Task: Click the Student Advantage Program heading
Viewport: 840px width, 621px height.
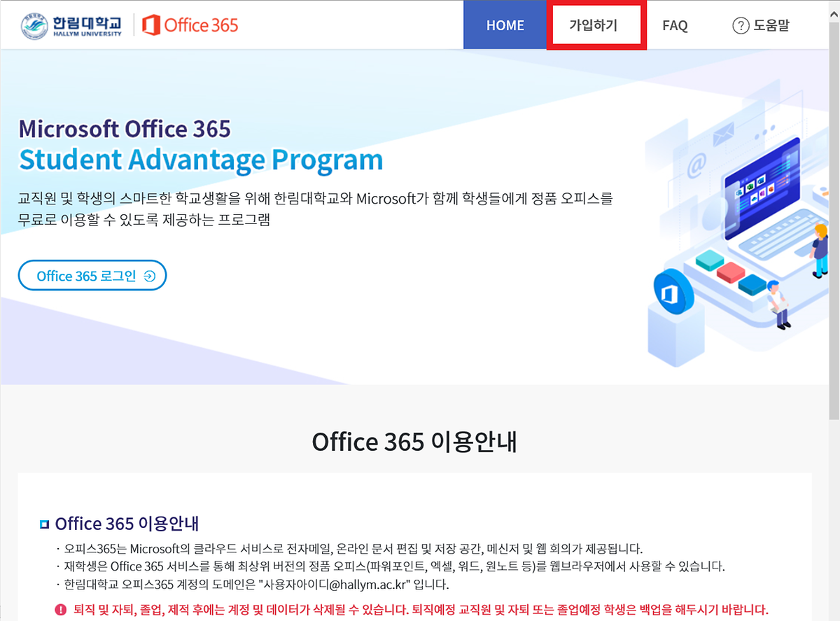Action: (200, 159)
